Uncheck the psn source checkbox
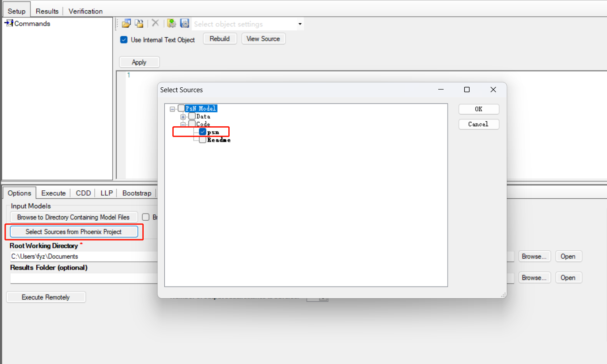The height and width of the screenshot is (364, 607). point(203,132)
